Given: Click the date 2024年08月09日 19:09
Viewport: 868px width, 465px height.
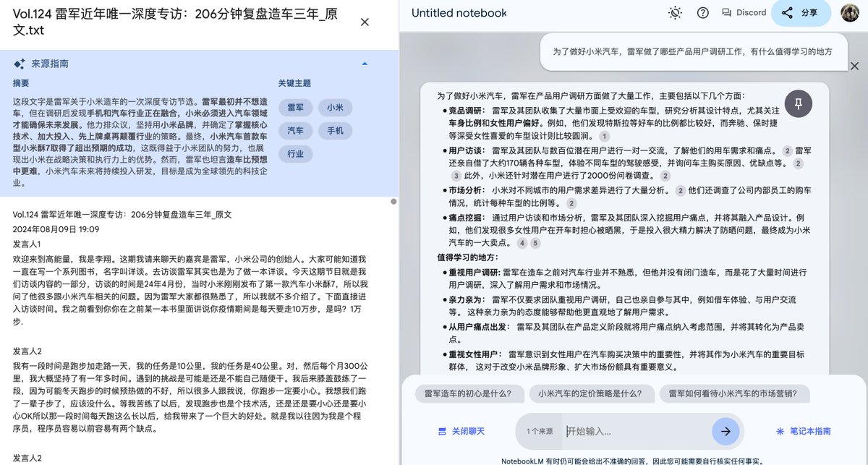Looking at the screenshot, I should [56, 229].
